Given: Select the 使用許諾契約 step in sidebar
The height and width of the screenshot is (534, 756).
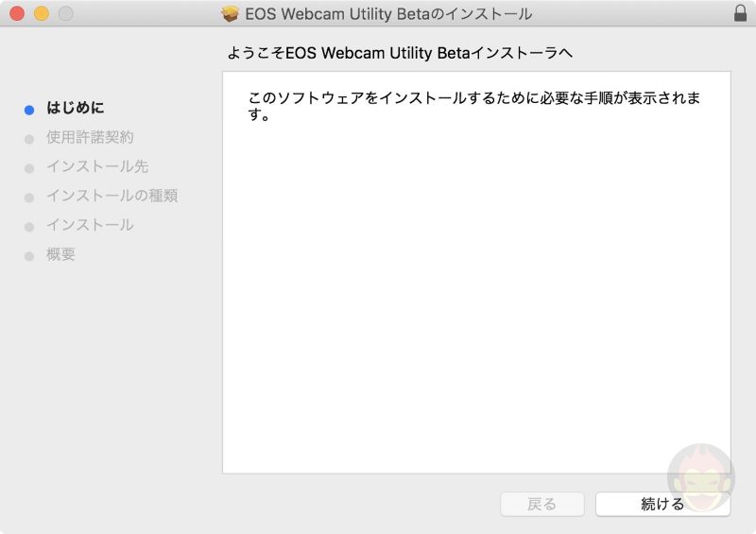Looking at the screenshot, I should 90,137.
